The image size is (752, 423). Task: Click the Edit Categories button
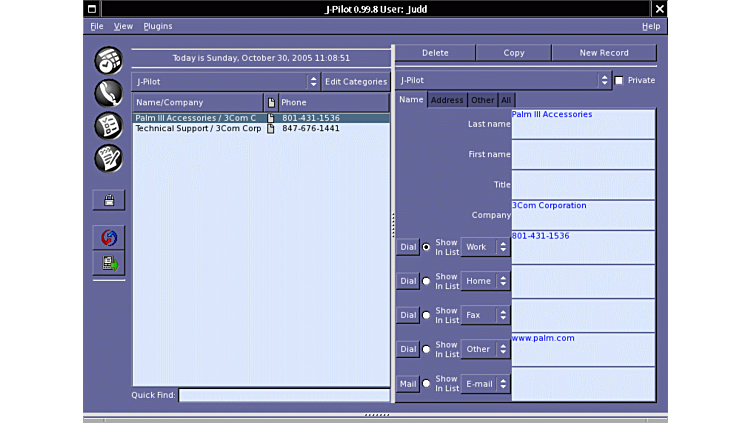coord(356,81)
